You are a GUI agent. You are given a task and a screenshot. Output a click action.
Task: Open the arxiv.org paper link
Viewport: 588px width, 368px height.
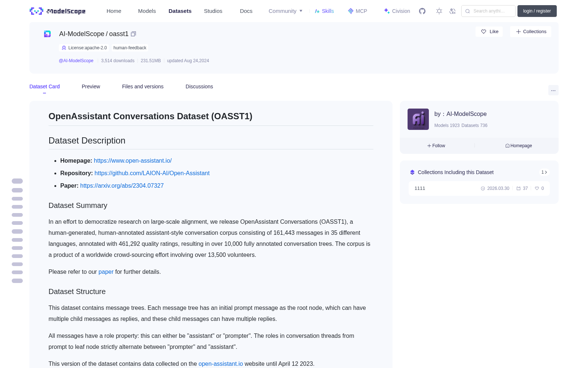click(x=122, y=185)
